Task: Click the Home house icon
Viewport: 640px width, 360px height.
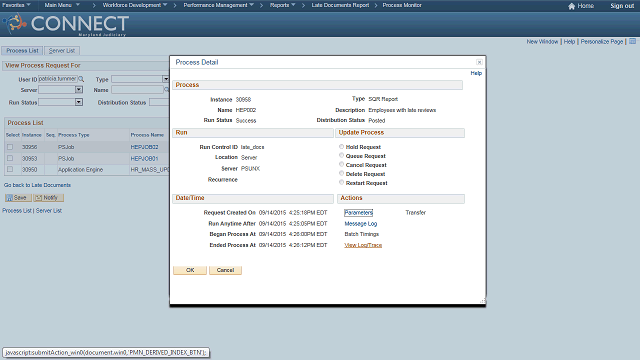Action: tap(571, 6)
